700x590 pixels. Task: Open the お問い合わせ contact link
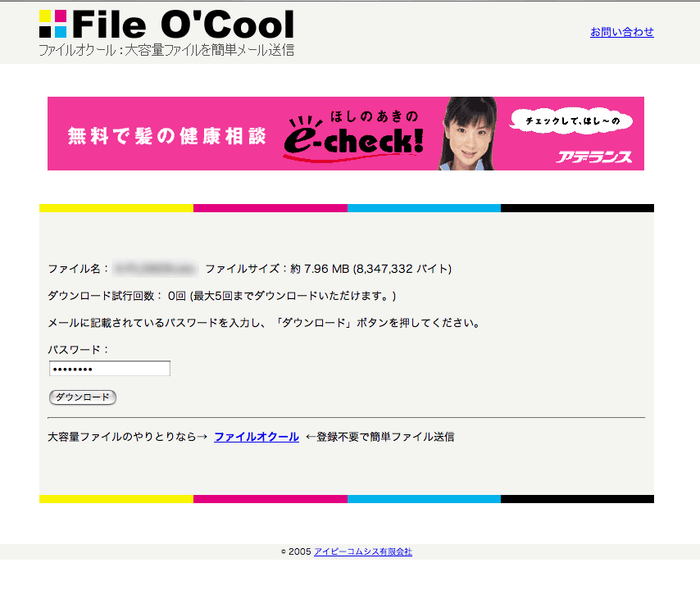(x=621, y=32)
